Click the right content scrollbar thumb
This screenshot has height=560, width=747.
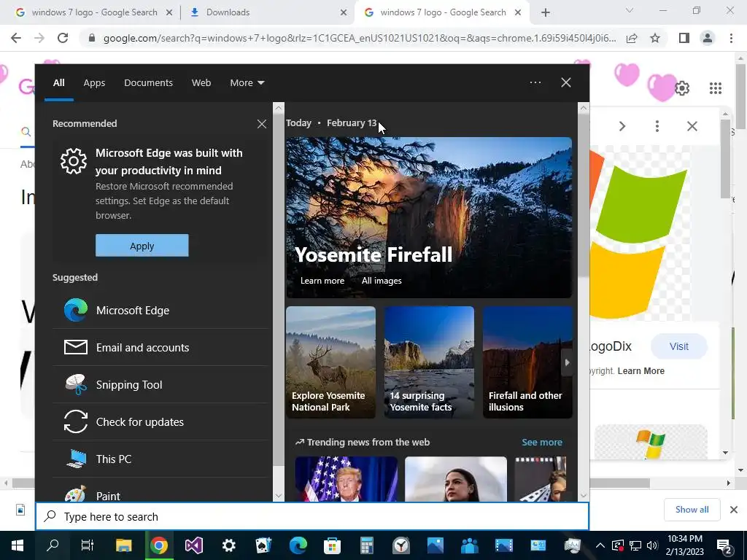click(x=583, y=194)
